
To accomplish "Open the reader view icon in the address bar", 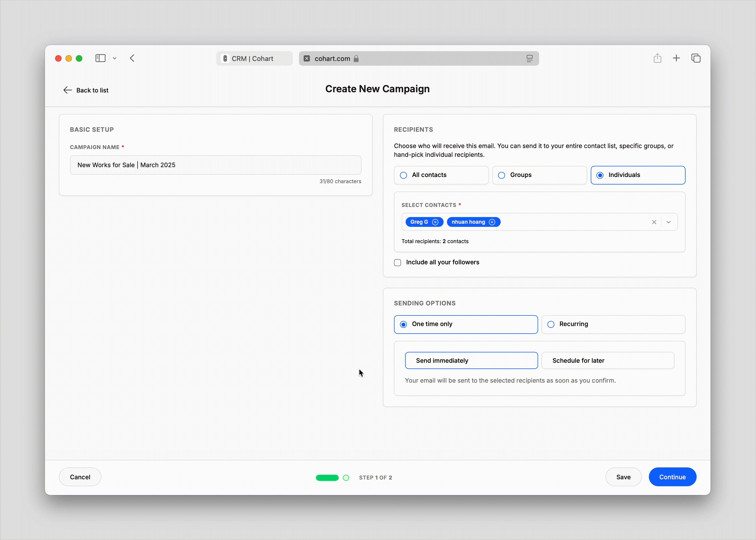I will [529, 59].
